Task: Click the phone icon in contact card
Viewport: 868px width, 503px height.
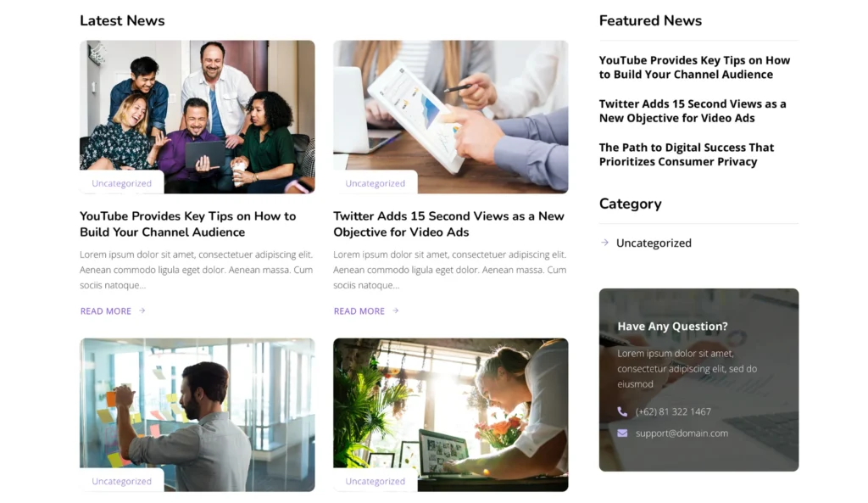Action: coord(622,411)
